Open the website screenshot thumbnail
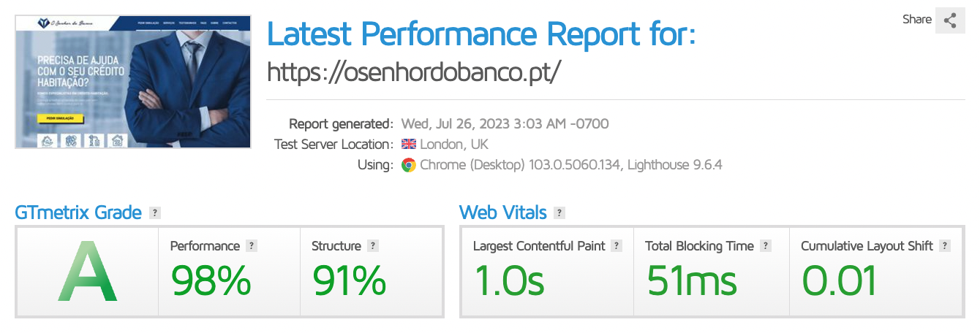 tap(133, 83)
